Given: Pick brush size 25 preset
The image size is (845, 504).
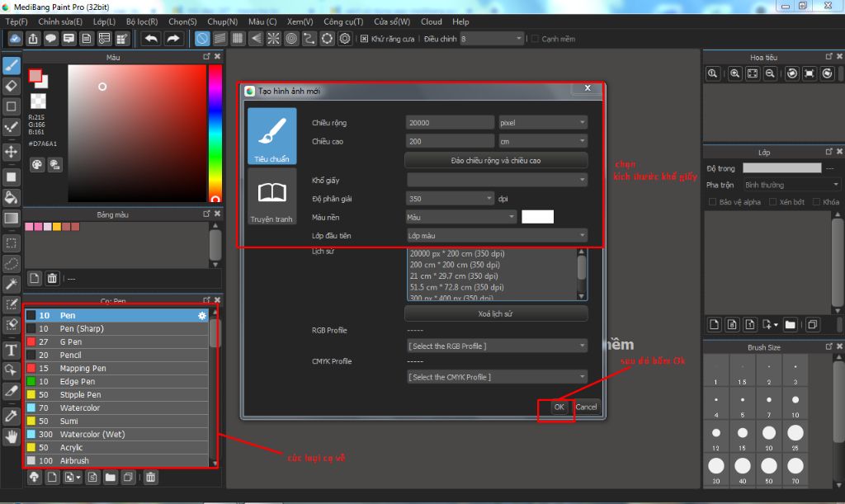Looking at the screenshot, I should 795,436.
